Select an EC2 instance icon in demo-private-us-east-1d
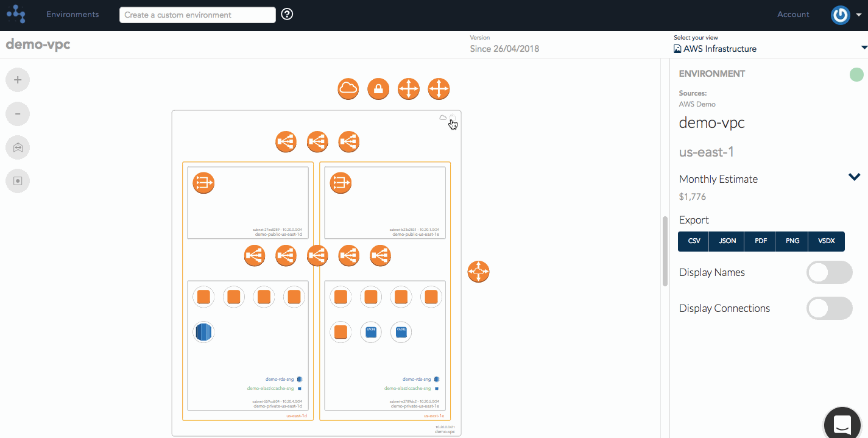868x438 pixels. (x=234, y=297)
